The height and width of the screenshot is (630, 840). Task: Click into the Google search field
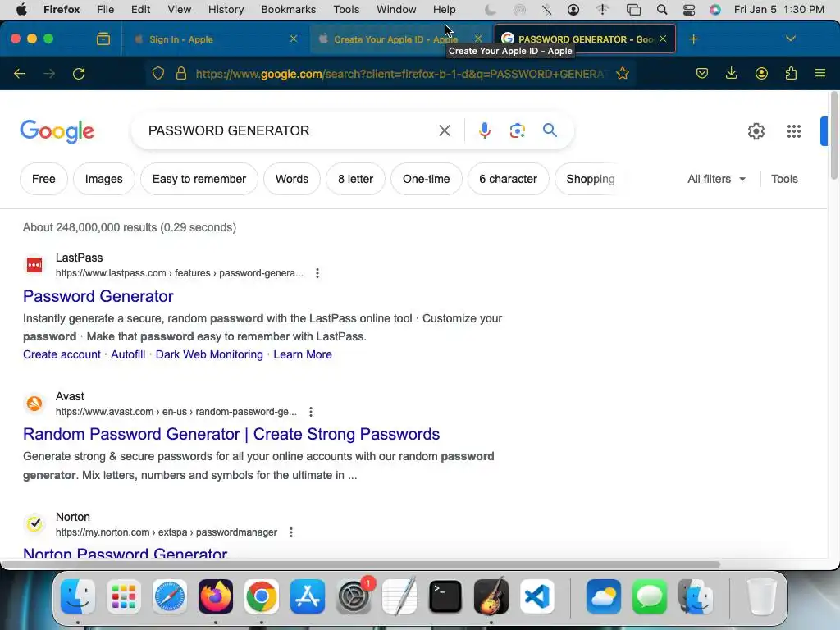pyautogui.click(x=290, y=130)
